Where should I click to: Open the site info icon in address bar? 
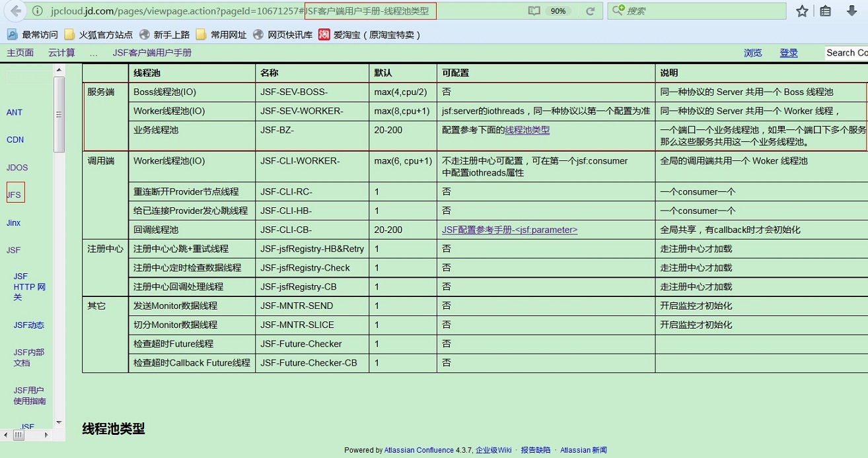(x=37, y=11)
